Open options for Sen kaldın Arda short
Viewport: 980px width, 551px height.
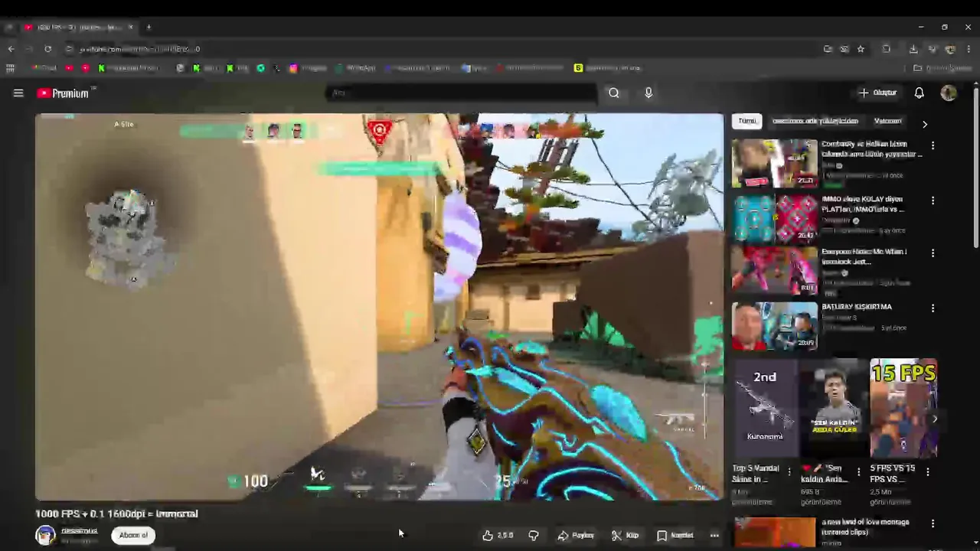tap(858, 471)
